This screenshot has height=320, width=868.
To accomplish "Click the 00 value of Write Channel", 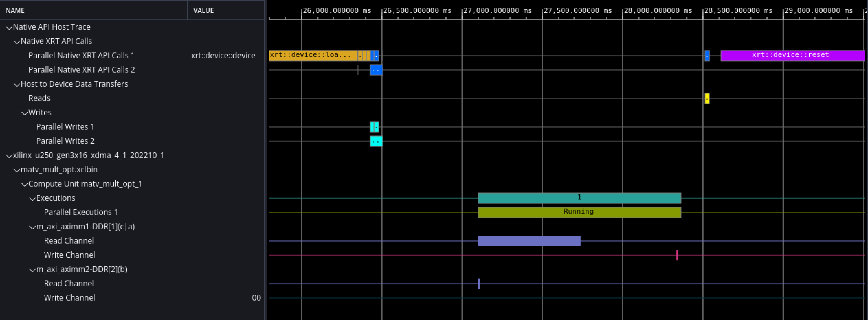I will click(x=256, y=298).
